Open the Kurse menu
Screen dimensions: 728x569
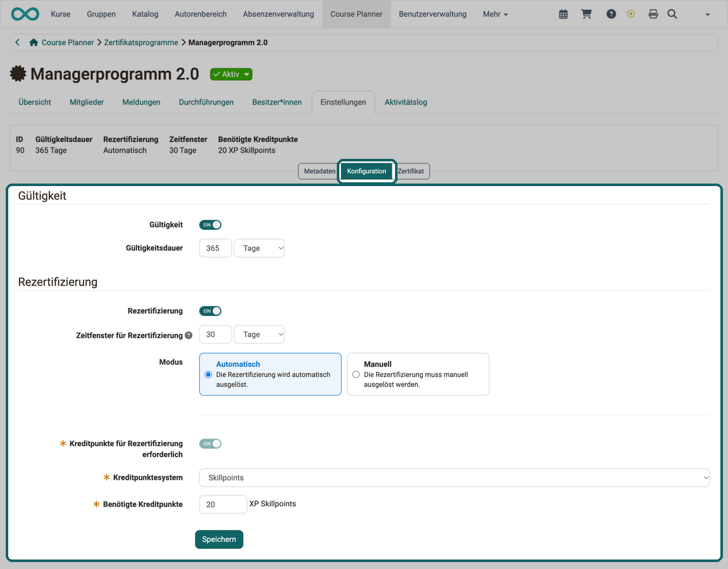(x=60, y=14)
